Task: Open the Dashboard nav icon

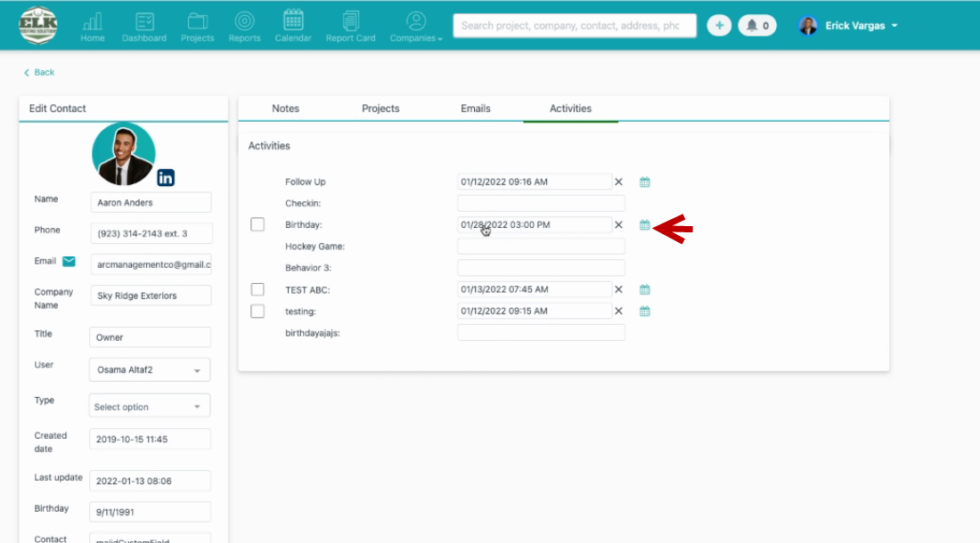Action: pos(144,28)
